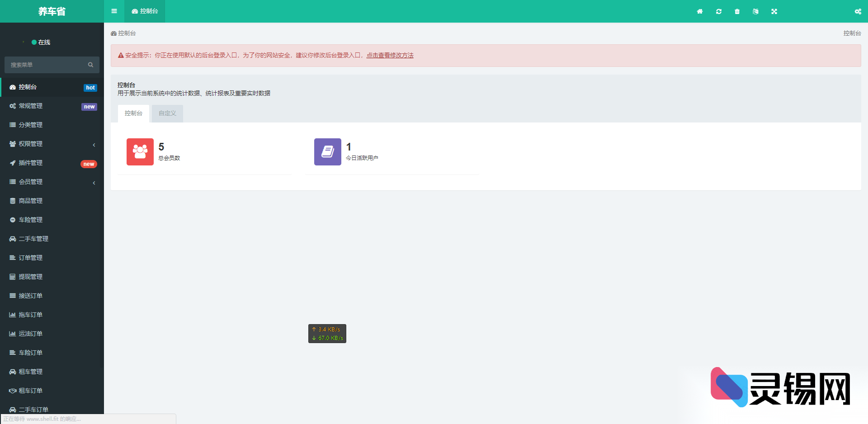The height and width of the screenshot is (424, 868).
Task: Expand the 会员管理 submenu arrow
Action: [94, 183]
